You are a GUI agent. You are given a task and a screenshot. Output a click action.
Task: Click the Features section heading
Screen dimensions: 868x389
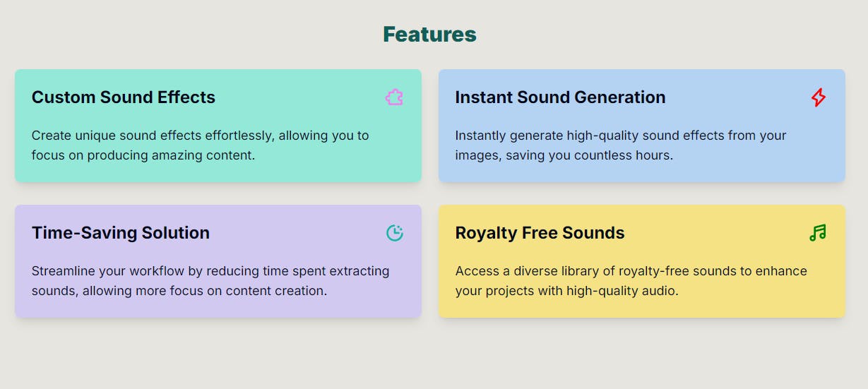click(x=429, y=34)
